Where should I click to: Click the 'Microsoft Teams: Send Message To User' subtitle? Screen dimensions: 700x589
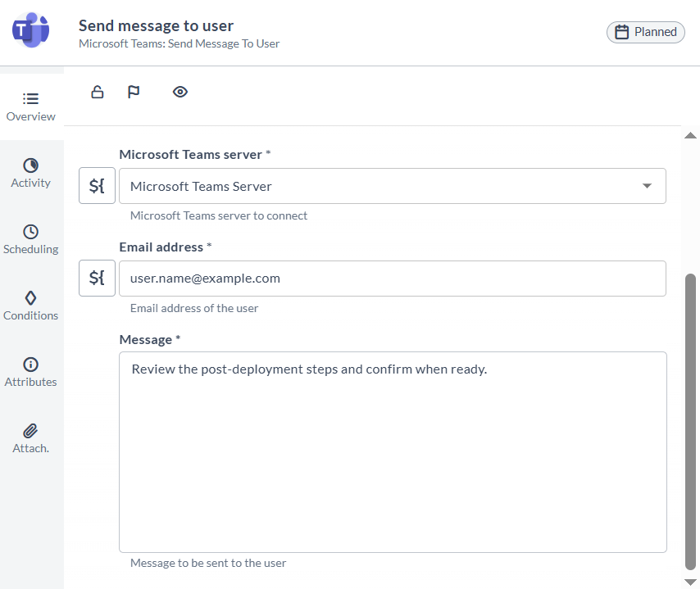(x=179, y=43)
